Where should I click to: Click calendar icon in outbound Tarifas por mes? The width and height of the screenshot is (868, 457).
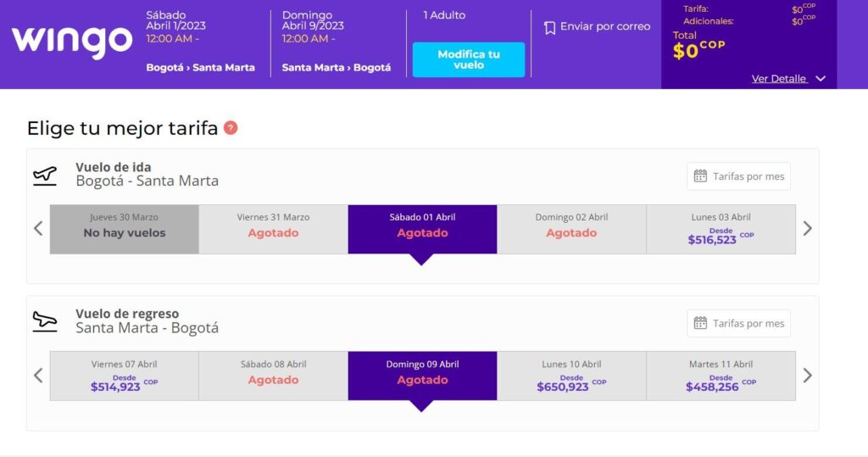(x=700, y=176)
